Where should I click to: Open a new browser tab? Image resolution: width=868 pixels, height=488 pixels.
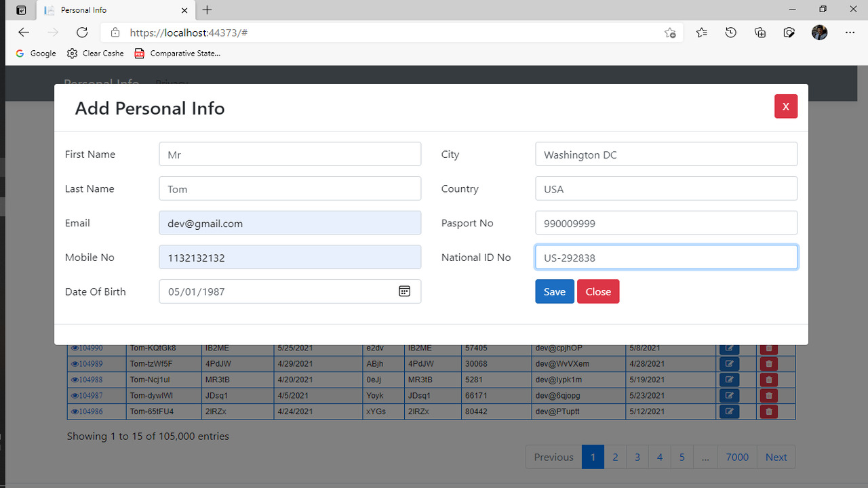(207, 10)
